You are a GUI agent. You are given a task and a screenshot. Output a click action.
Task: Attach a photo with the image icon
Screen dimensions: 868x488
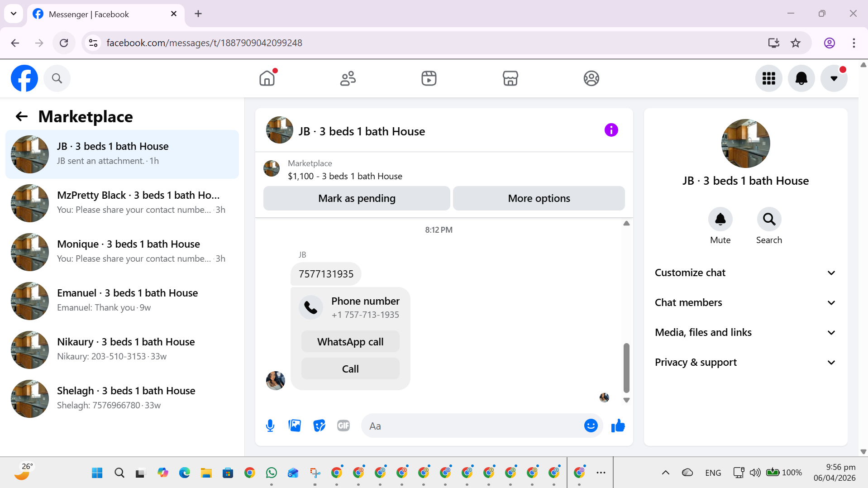click(x=295, y=426)
